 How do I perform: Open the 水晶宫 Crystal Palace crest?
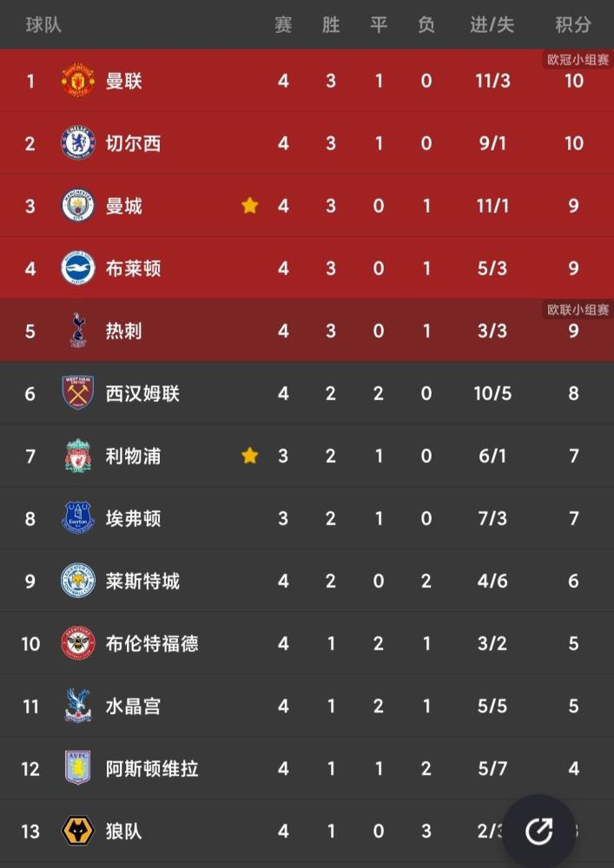[77, 706]
